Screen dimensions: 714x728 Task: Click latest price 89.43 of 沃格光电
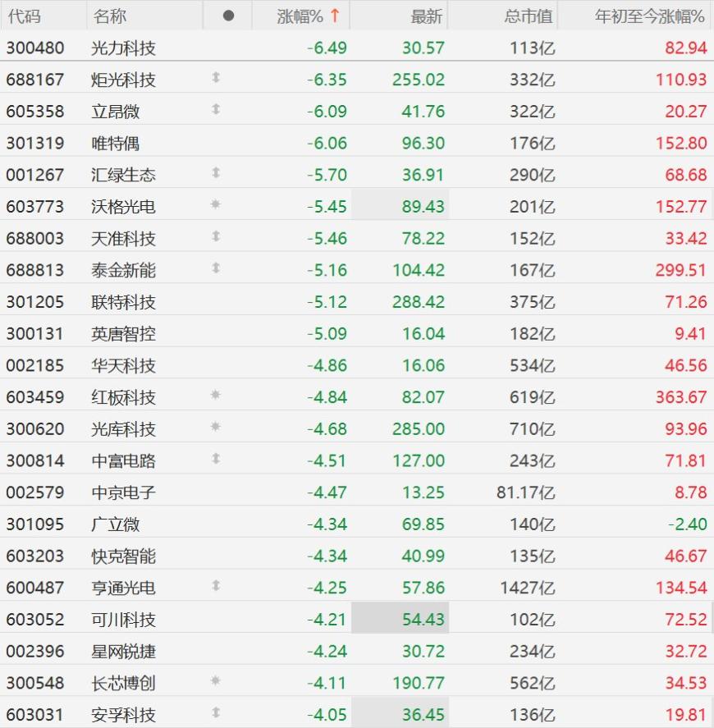tap(423, 207)
